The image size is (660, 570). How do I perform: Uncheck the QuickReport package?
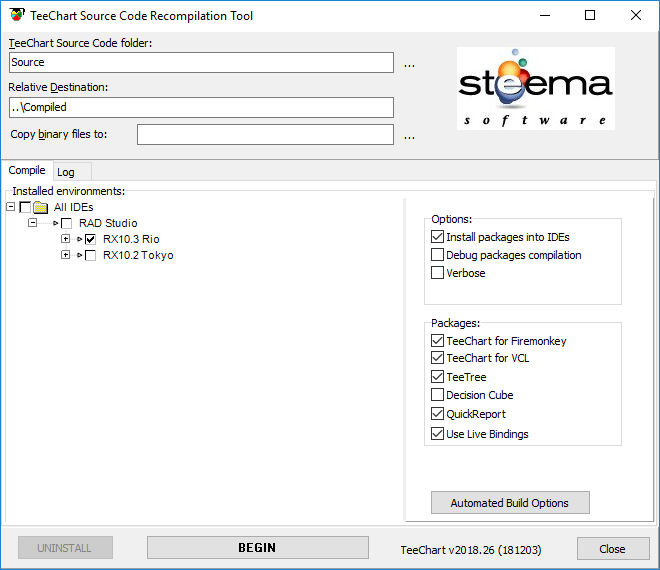point(437,414)
